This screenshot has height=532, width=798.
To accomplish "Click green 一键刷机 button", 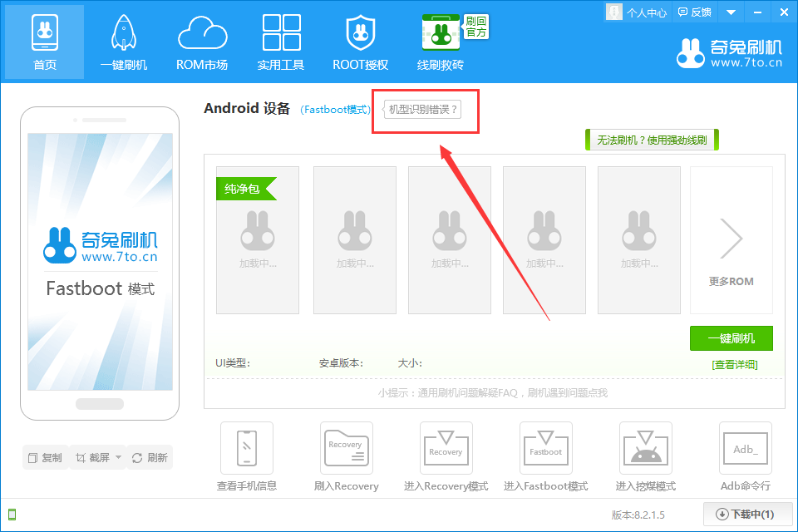I will (731, 338).
